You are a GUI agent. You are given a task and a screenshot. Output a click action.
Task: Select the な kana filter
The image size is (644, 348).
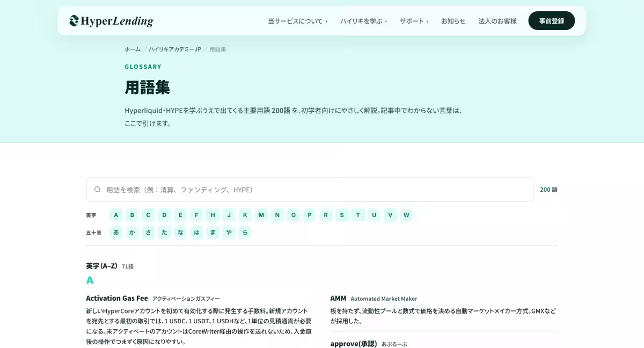click(180, 233)
